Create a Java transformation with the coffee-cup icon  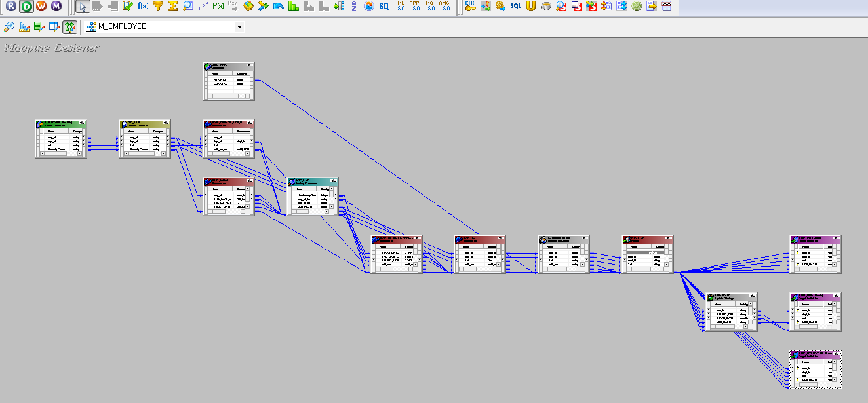(x=546, y=7)
